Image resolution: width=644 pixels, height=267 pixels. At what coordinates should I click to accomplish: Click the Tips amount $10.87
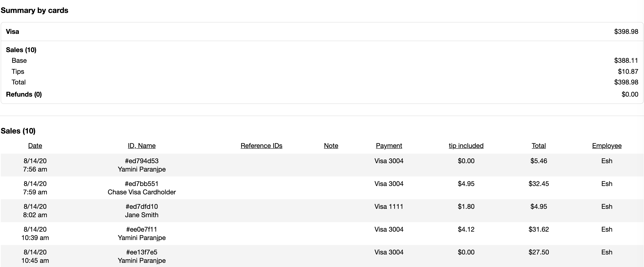(x=628, y=72)
